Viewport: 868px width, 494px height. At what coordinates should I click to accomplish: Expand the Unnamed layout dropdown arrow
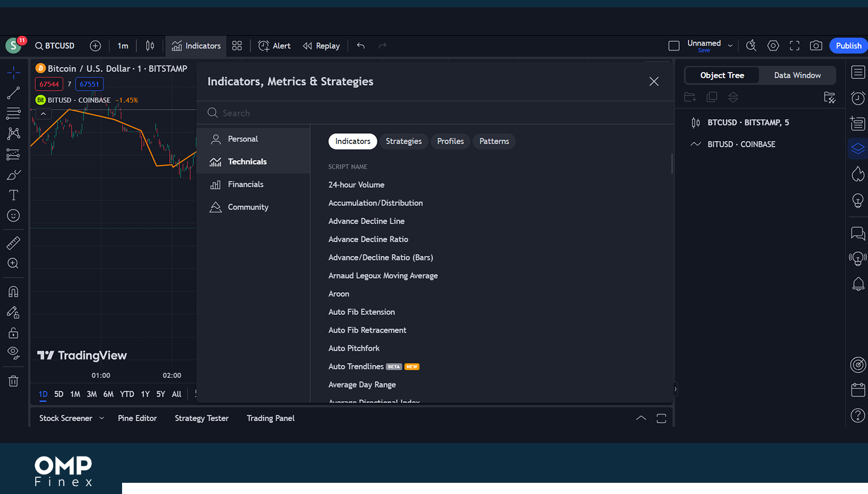pos(730,46)
